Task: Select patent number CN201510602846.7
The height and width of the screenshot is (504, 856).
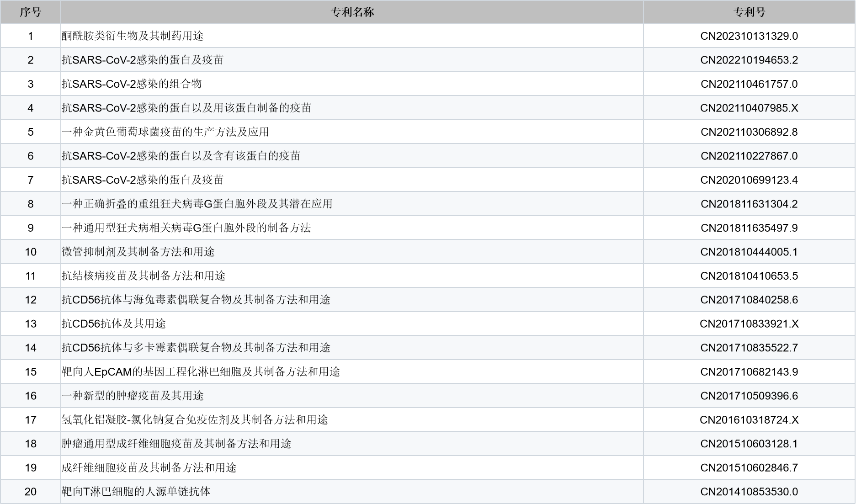Action: (749, 468)
